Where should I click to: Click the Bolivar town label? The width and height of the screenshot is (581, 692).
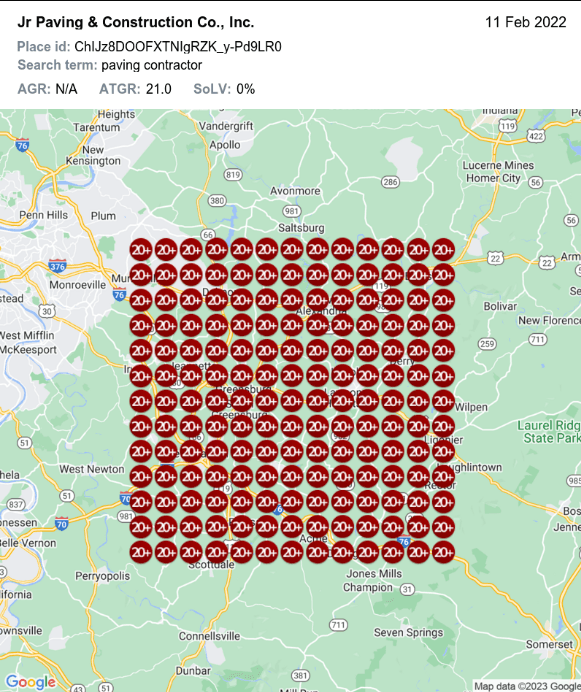[500, 306]
